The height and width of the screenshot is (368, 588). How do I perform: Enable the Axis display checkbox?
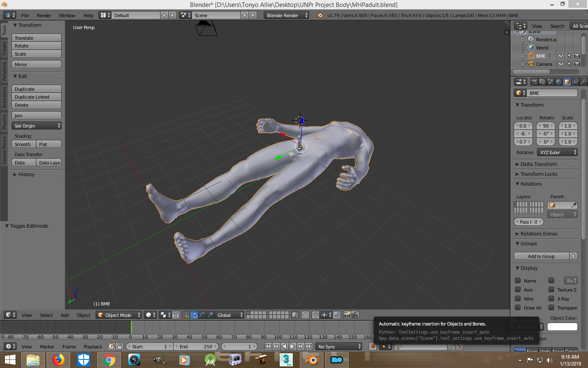click(x=518, y=289)
